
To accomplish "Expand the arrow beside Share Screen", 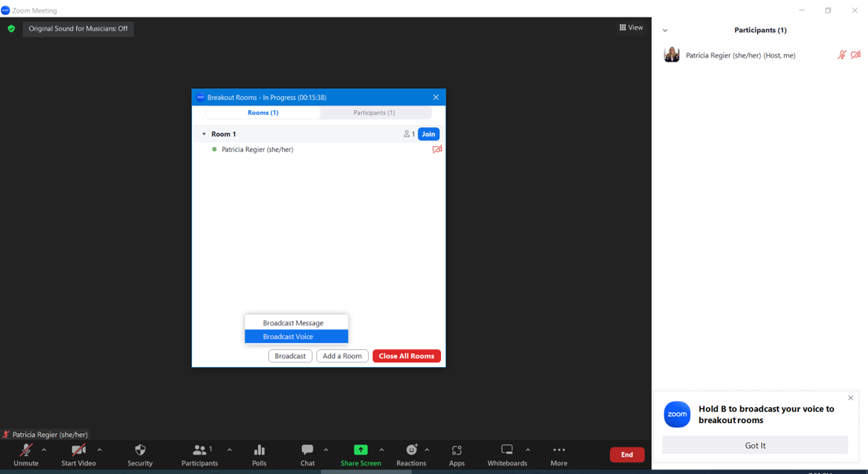I will coord(381,450).
